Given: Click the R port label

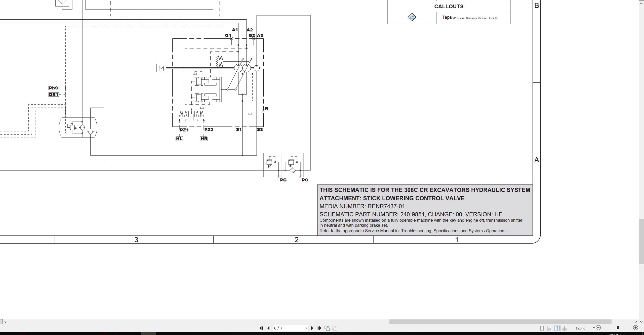Looking at the screenshot, I should coord(267,109).
